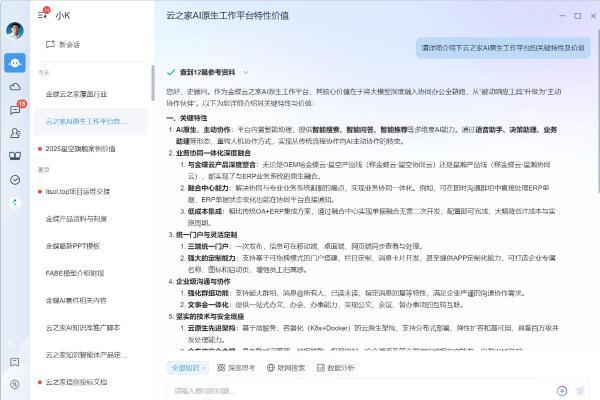Open conversation 金蝶产品资料与制度
This screenshot has width=600, height=400.
(x=91, y=219)
